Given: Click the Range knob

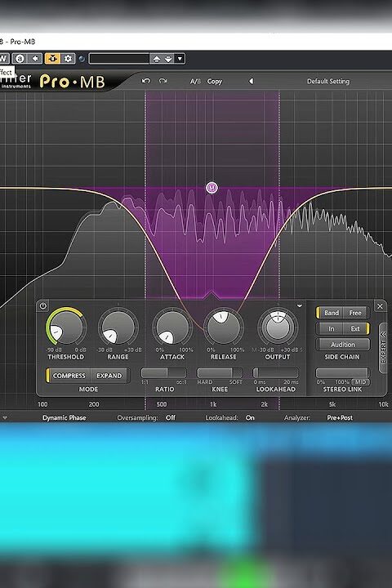Looking at the screenshot, I should [x=118, y=327].
